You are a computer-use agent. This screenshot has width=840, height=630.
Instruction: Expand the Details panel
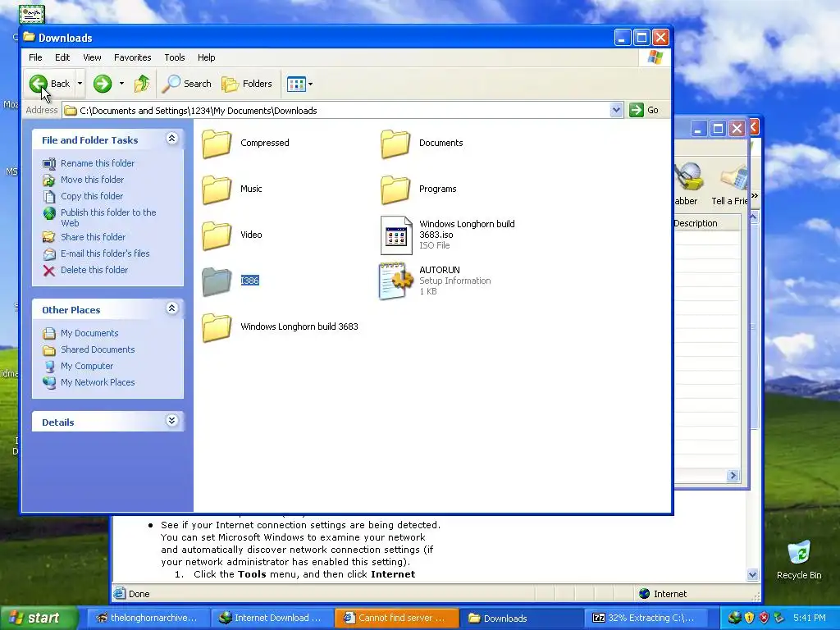pyautogui.click(x=171, y=421)
